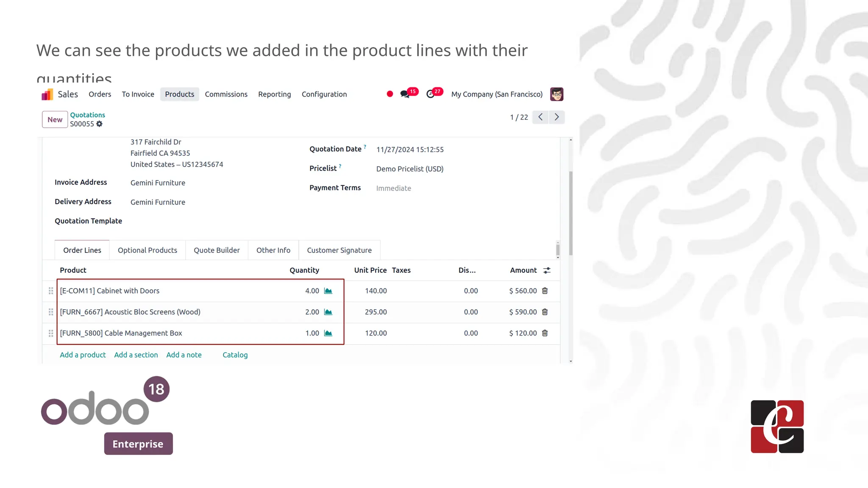Viewport: 868px width, 488px height.
Task: Edit unit price 295.00
Action: pos(376,312)
